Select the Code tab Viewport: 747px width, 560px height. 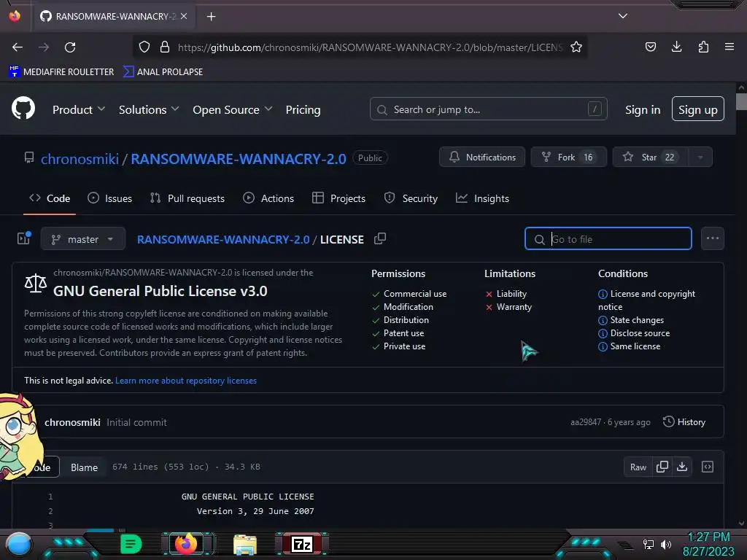(x=50, y=198)
